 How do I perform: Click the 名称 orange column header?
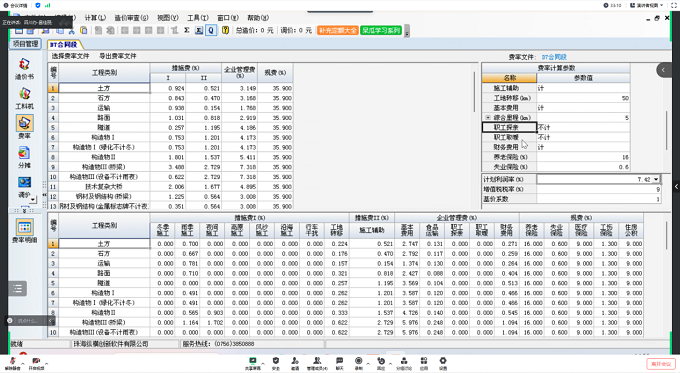point(510,78)
